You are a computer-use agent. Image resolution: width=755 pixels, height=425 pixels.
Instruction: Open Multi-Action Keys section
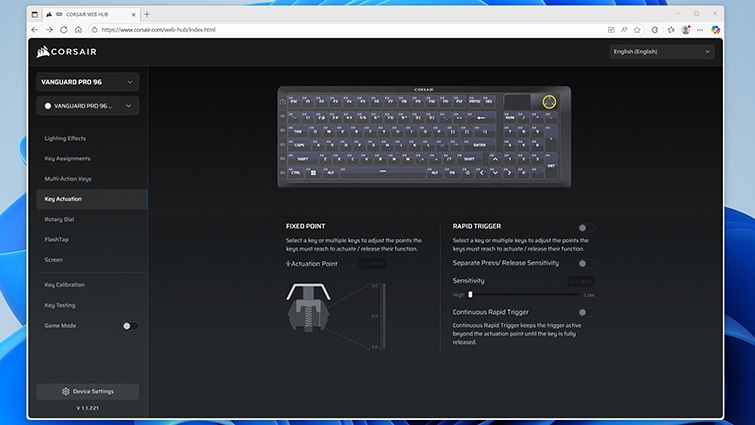68,179
